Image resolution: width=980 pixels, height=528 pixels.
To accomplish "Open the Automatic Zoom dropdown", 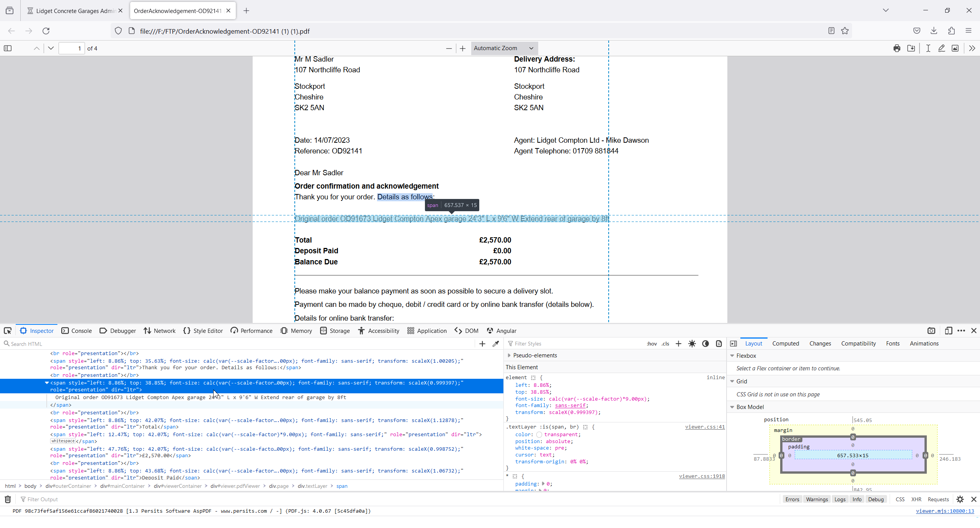I will [x=504, y=48].
